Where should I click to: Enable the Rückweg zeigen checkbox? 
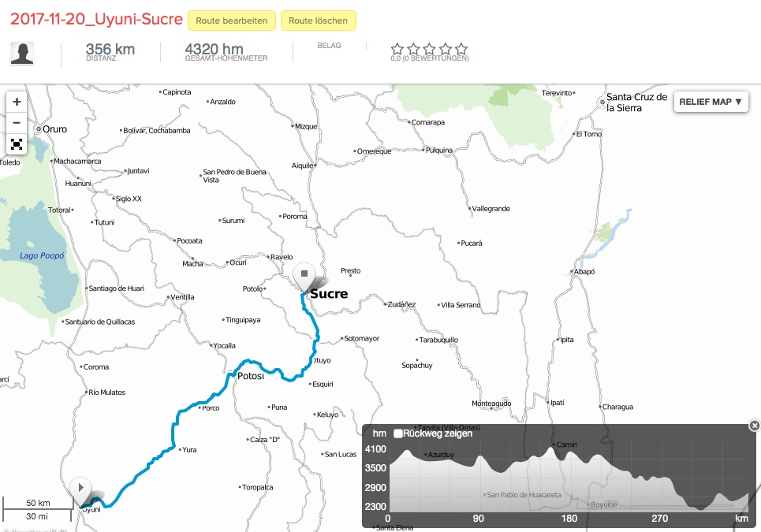[398, 433]
